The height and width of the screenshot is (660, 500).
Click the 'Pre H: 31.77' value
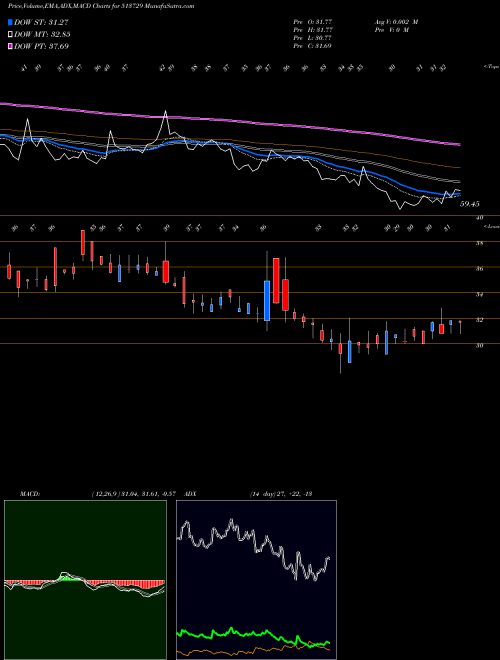coord(313,30)
